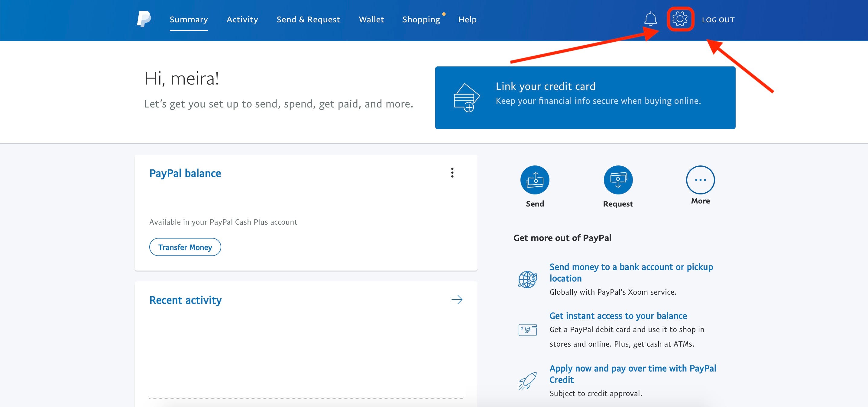Open PayPal balance heading link
The height and width of the screenshot is (407, 868).
[x=185, y=173]
